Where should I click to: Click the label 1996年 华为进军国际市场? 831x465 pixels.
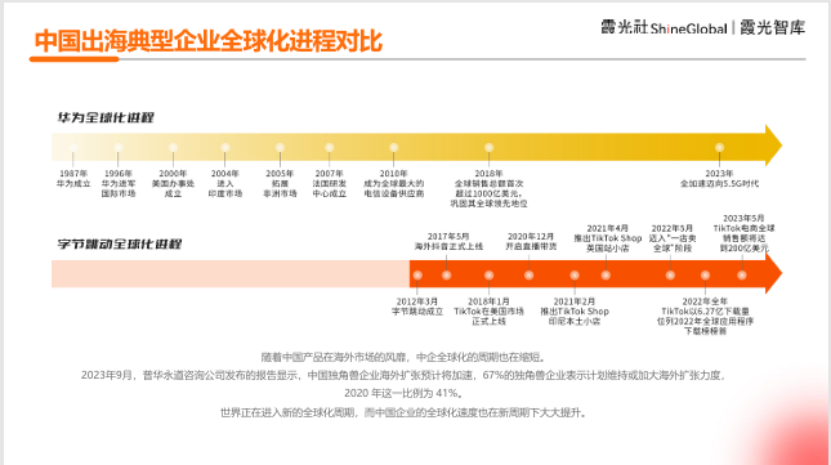(x=118, y=183)
